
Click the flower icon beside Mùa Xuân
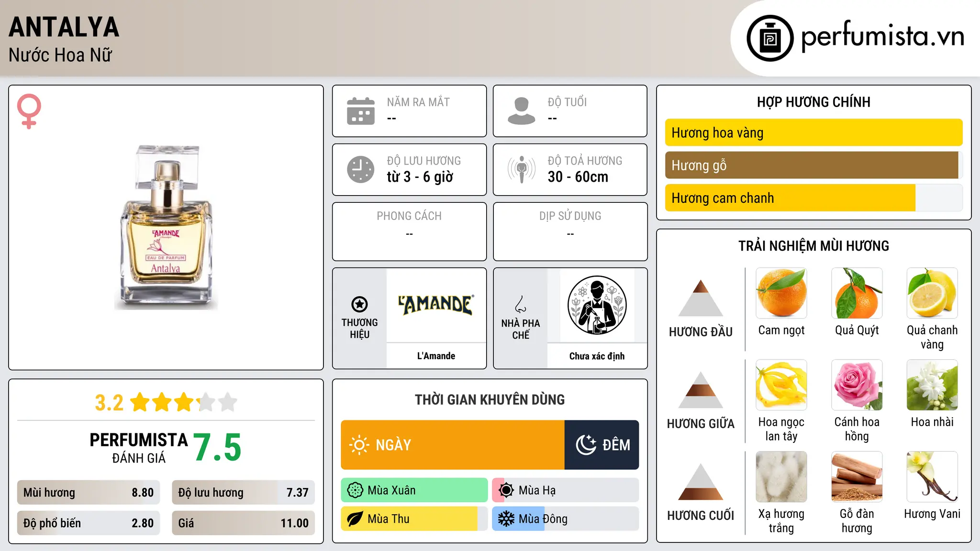355,490
